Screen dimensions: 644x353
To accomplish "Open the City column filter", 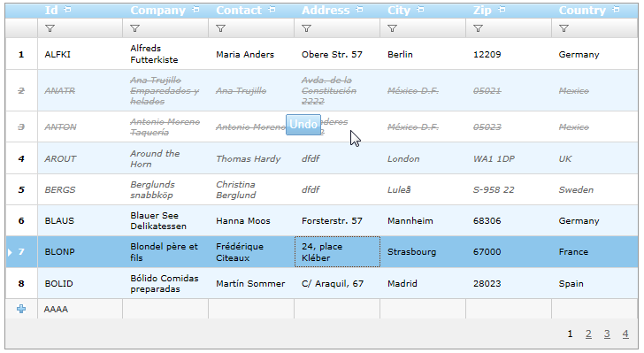I will [393, 28].
